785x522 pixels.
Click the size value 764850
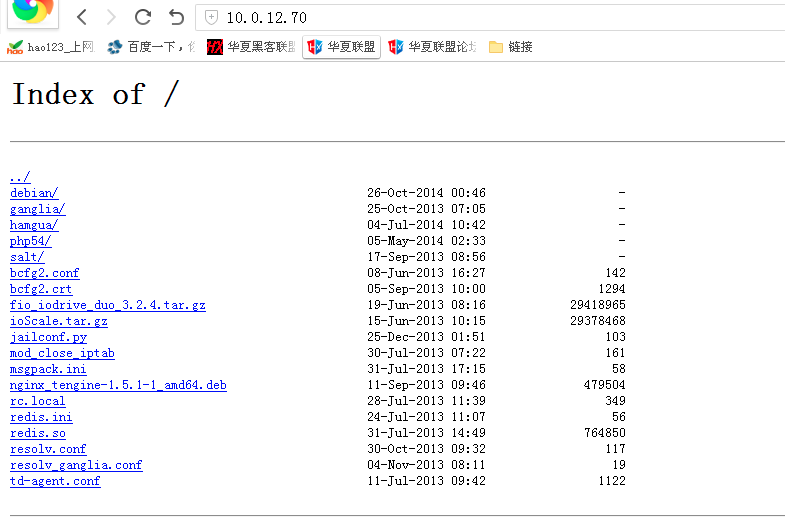pos(604,433)
